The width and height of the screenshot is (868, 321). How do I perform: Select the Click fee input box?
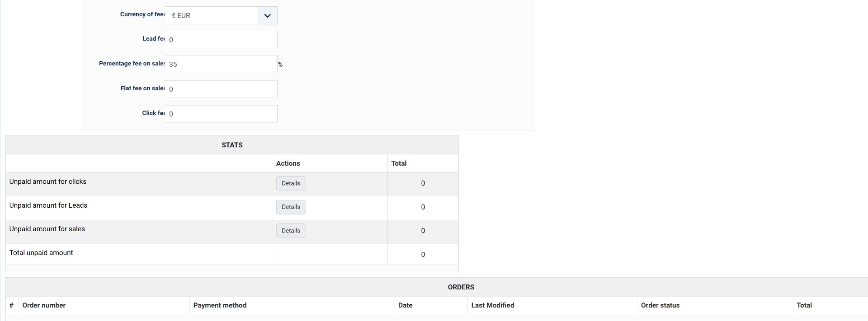pos(221,114)
